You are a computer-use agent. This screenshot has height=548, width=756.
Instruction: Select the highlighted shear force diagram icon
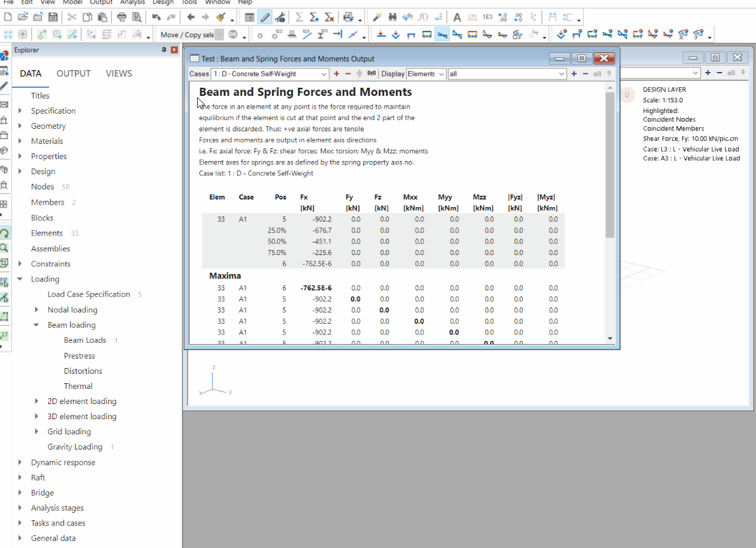click(x=442, y=33)
